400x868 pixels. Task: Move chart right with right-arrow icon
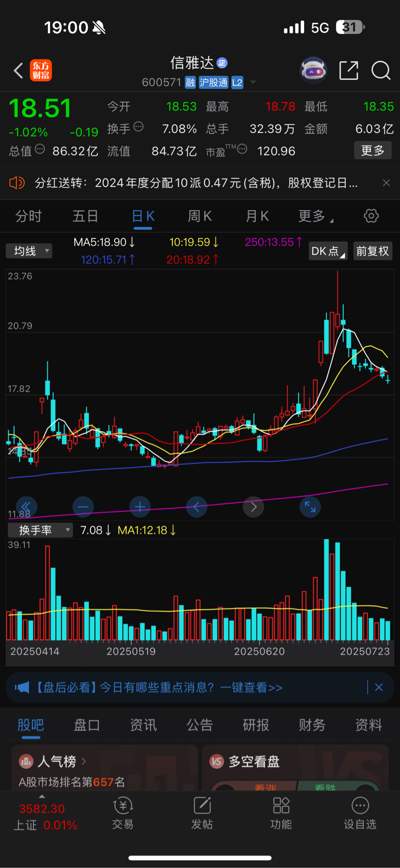click(x=254, y=507)
